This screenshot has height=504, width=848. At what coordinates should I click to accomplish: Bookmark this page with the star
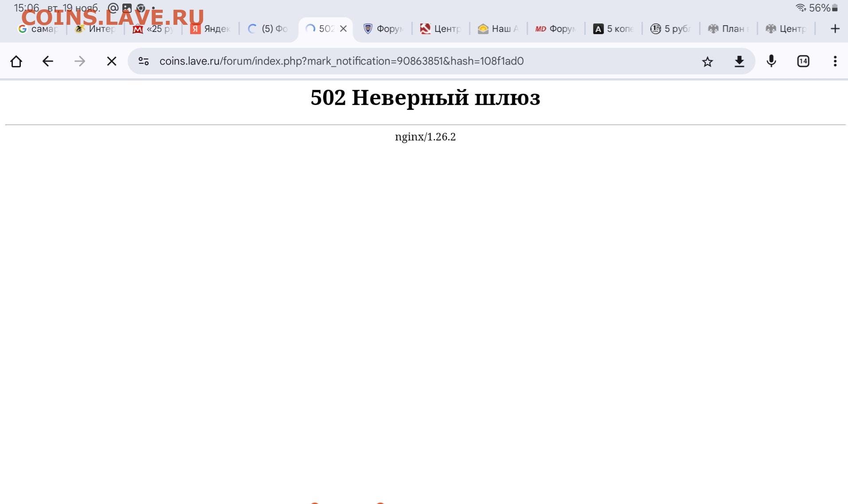tap(707, 62)
